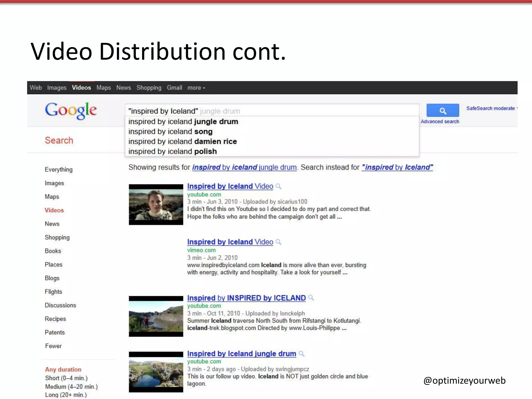Expand the 'more' menu in top bar
Viewport: 532px width, 399px height.
[x=196, y=88]
